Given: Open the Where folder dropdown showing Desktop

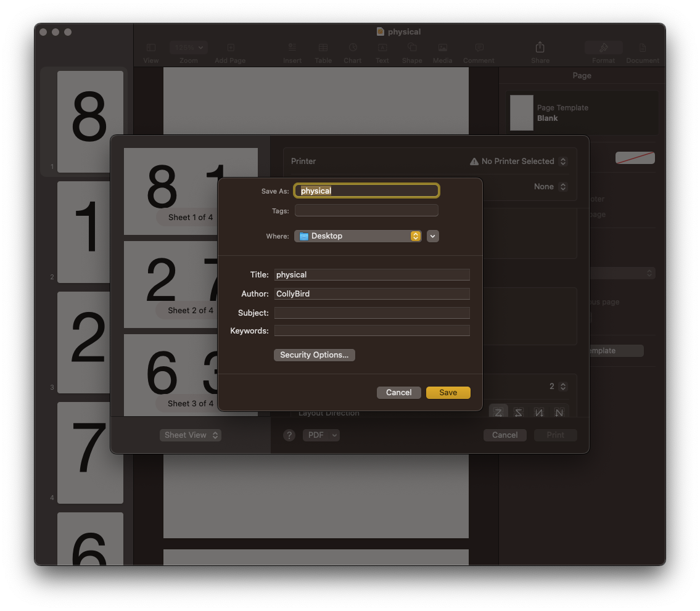Looking at the screenshot, I should [358, 236].
